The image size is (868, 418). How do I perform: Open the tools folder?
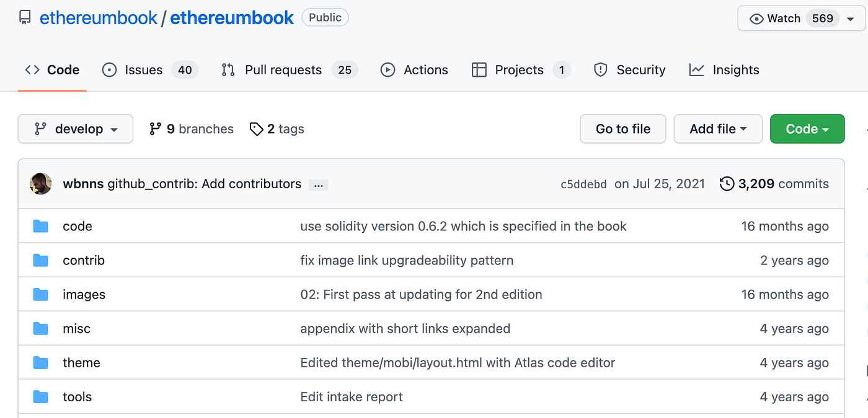pyautogui.click(x=77, y=397)
